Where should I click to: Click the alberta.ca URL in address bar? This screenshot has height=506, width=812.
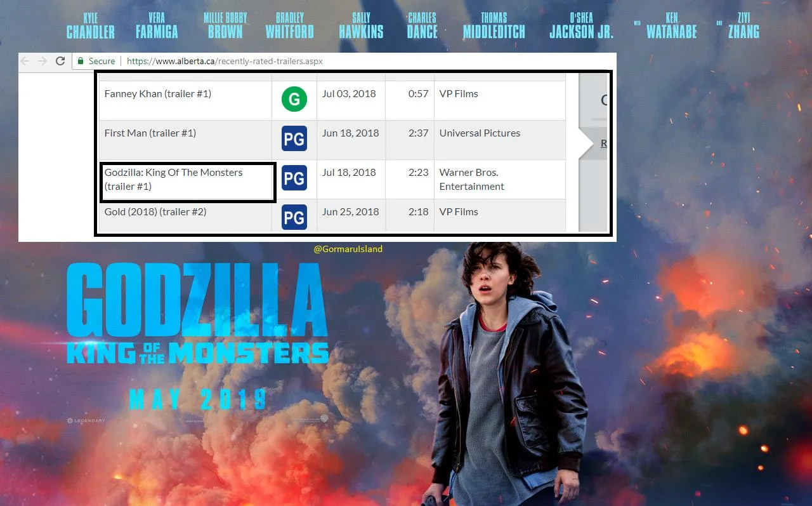[225, 62]
